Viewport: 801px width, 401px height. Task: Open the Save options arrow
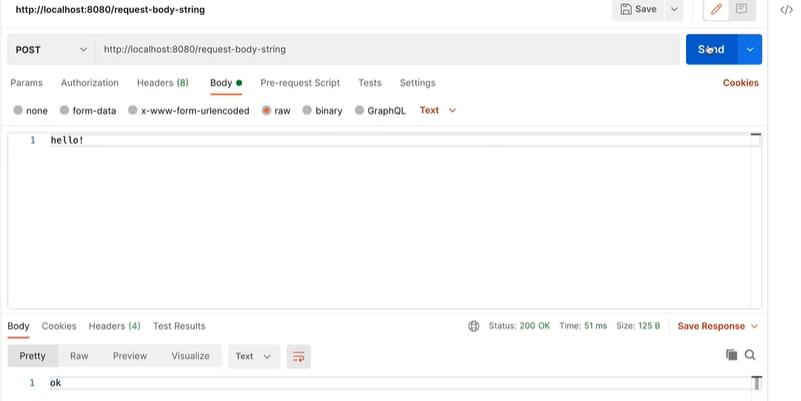coord(674,9)
